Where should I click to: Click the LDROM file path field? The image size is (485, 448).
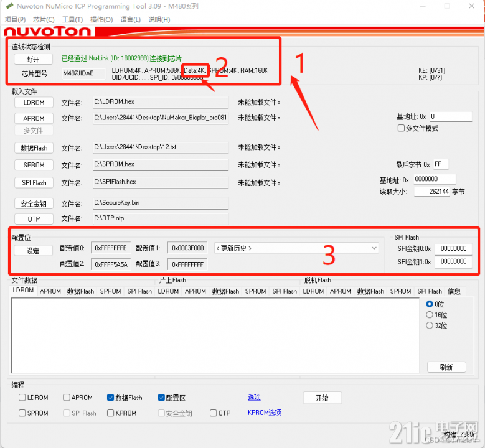tap(161, 102)
